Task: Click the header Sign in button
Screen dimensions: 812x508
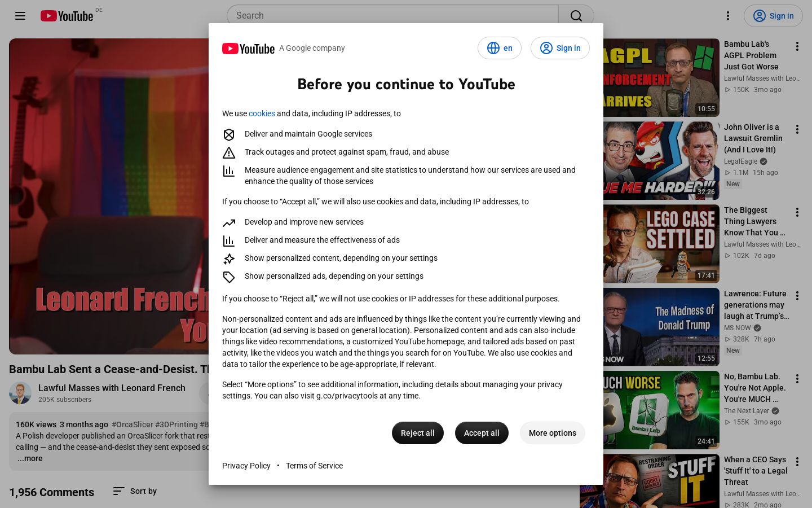Action: [773, 16]
